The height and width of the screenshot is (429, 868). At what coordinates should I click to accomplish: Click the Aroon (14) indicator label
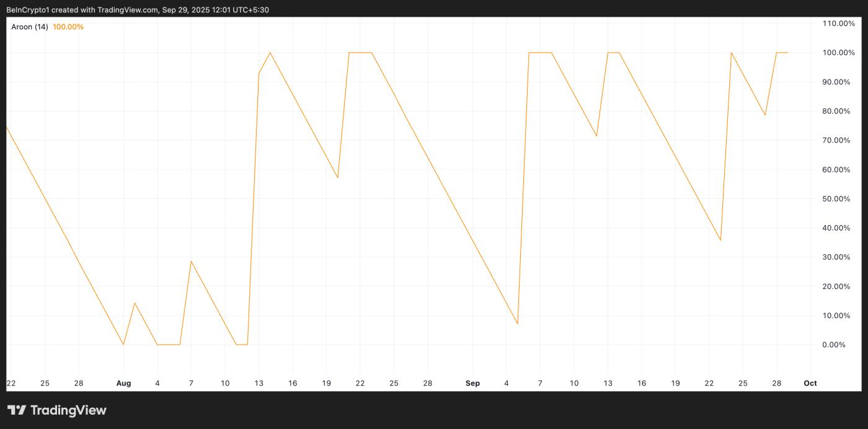30,27
